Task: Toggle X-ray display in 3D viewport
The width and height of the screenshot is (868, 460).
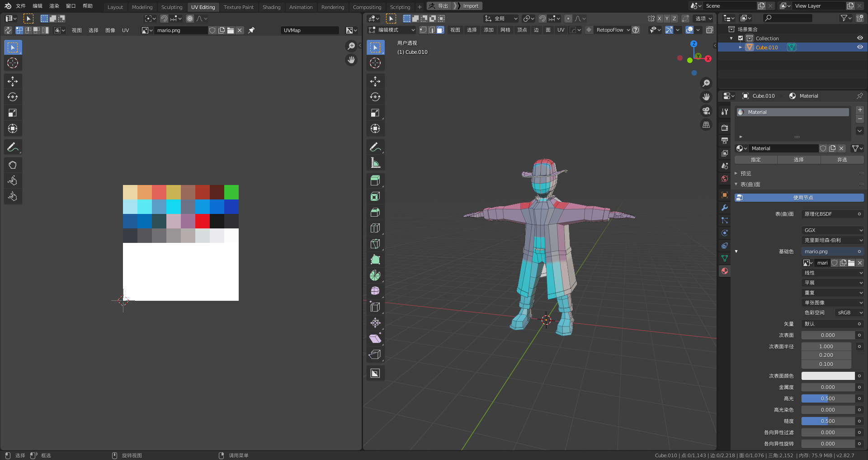Action: [x=710, y=30]
